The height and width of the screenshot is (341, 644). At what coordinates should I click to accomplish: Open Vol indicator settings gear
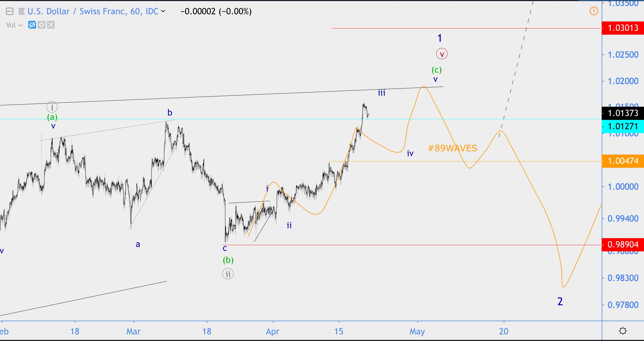42,25
